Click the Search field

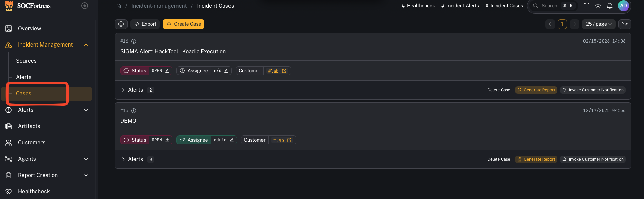(553, 6)
